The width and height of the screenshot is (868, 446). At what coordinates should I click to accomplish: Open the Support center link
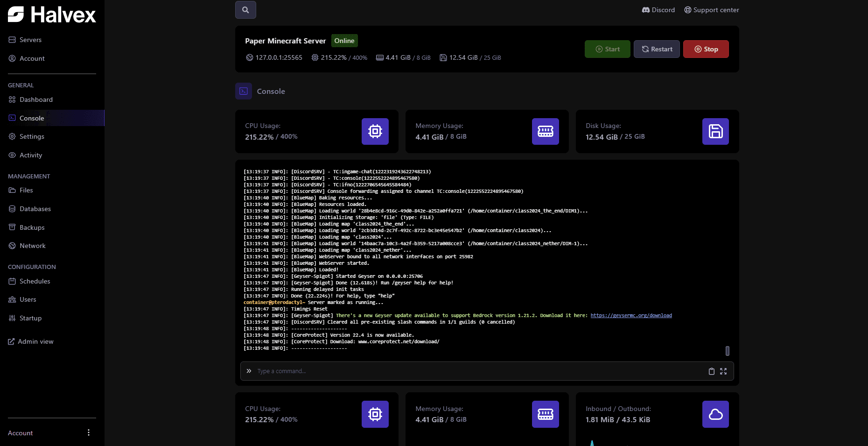[x=712, y=10]
